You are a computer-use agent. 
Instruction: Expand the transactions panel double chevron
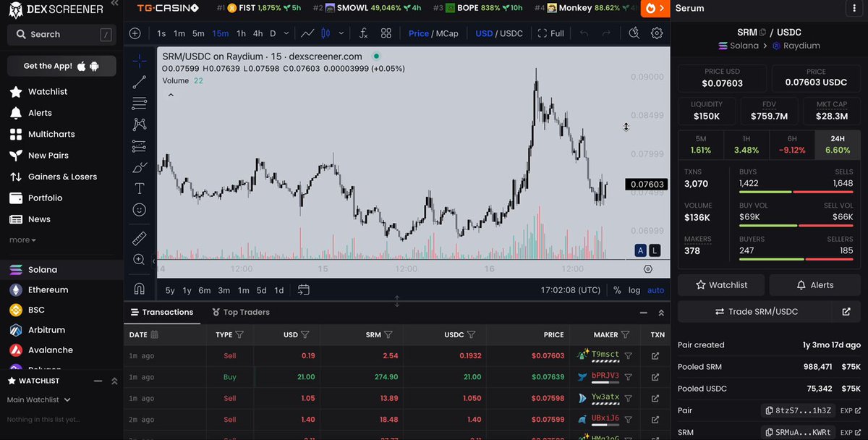(660, 313)
